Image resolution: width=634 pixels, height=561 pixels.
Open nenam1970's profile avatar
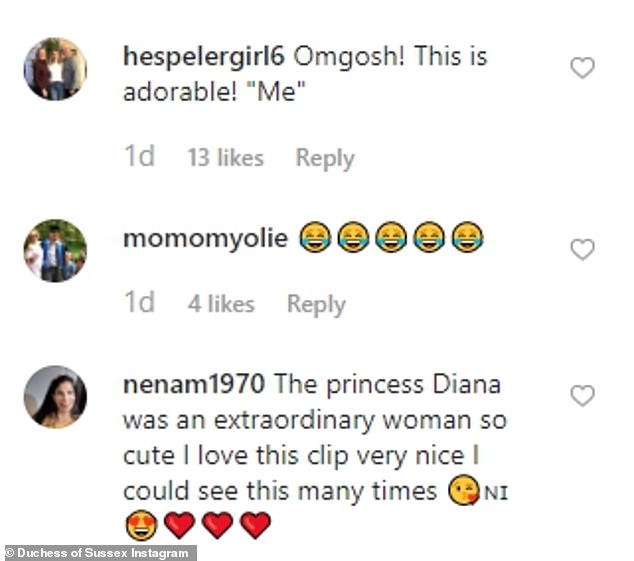coord(55,397)
